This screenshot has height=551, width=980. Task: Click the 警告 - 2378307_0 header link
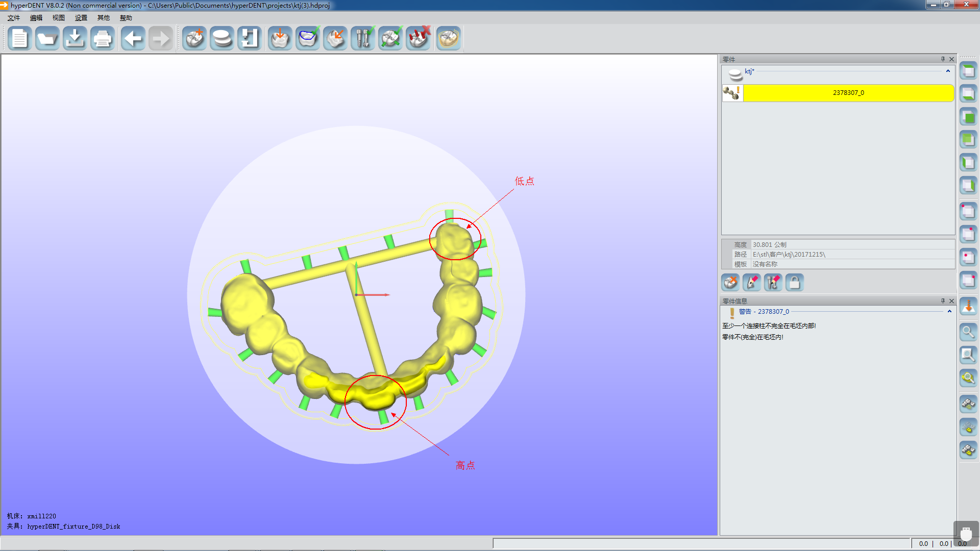(764, 312)
